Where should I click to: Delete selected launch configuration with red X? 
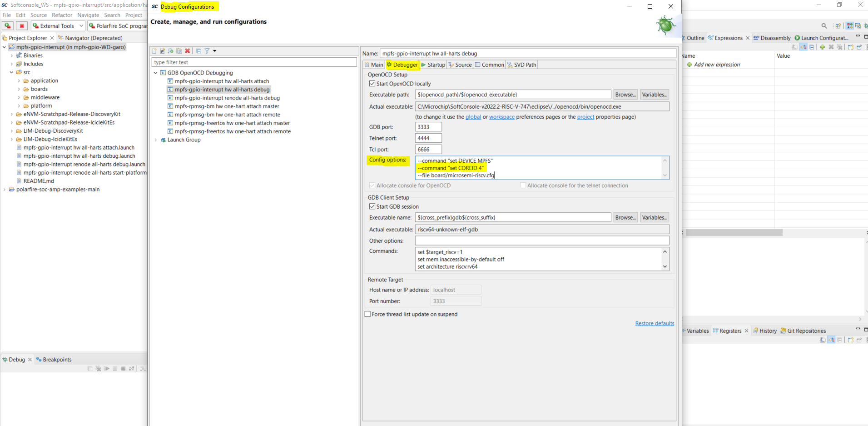click(x=187, y=51)
